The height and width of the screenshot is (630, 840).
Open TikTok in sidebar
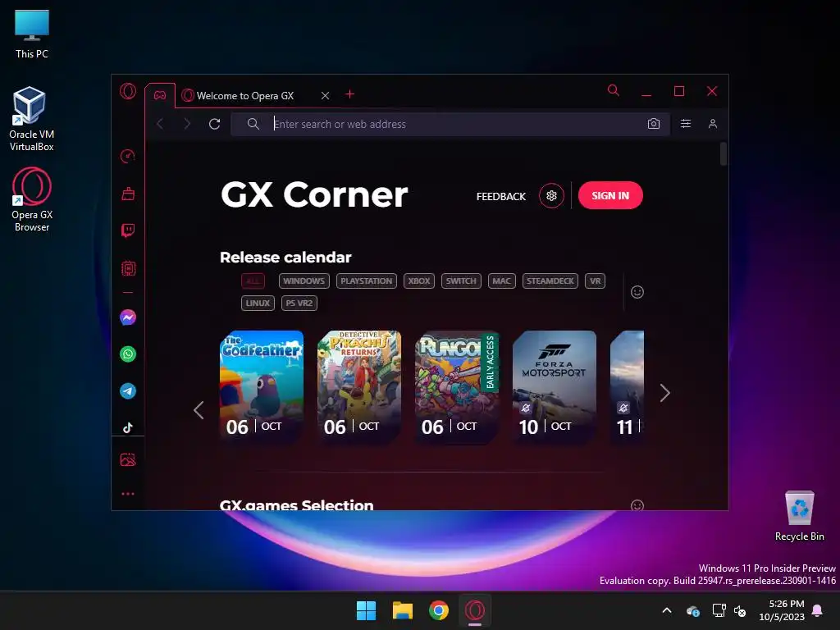(x=127, y=427)
